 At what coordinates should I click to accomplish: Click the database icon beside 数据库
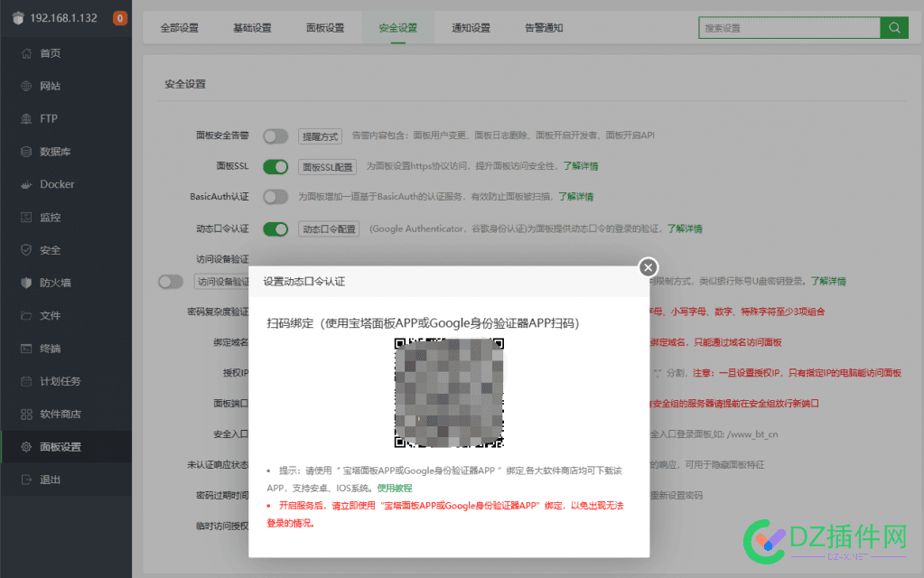point(26,152)
